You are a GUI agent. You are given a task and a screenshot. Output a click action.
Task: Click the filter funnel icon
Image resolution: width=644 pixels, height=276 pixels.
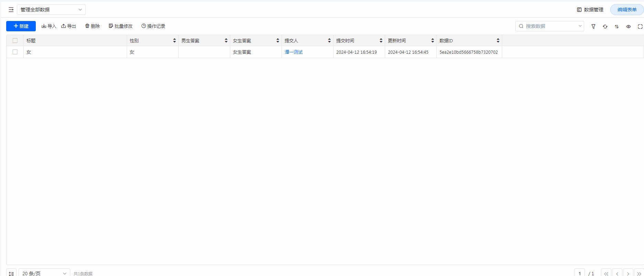pos(593,26)
